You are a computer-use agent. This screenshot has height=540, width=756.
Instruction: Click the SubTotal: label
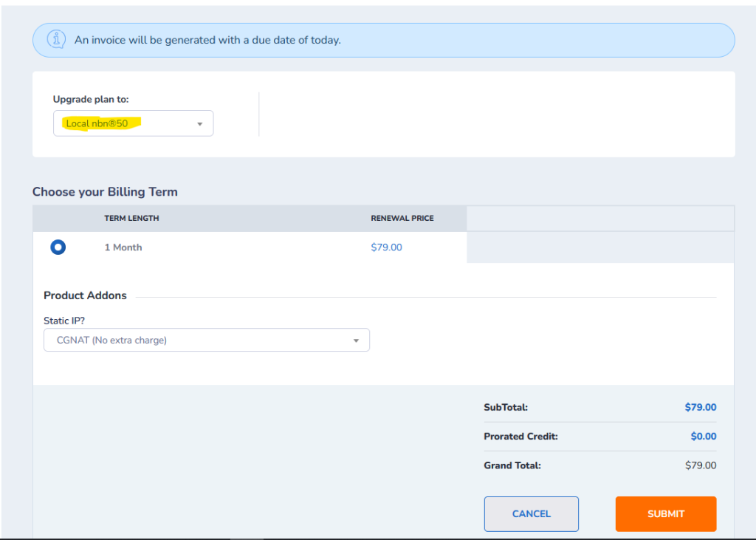point(506,407)
